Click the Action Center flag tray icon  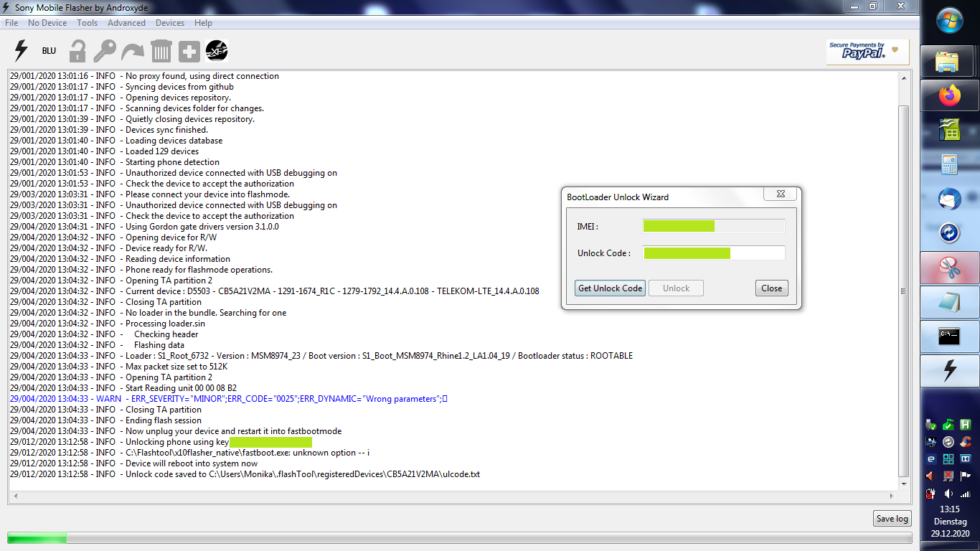click(966, 476)
